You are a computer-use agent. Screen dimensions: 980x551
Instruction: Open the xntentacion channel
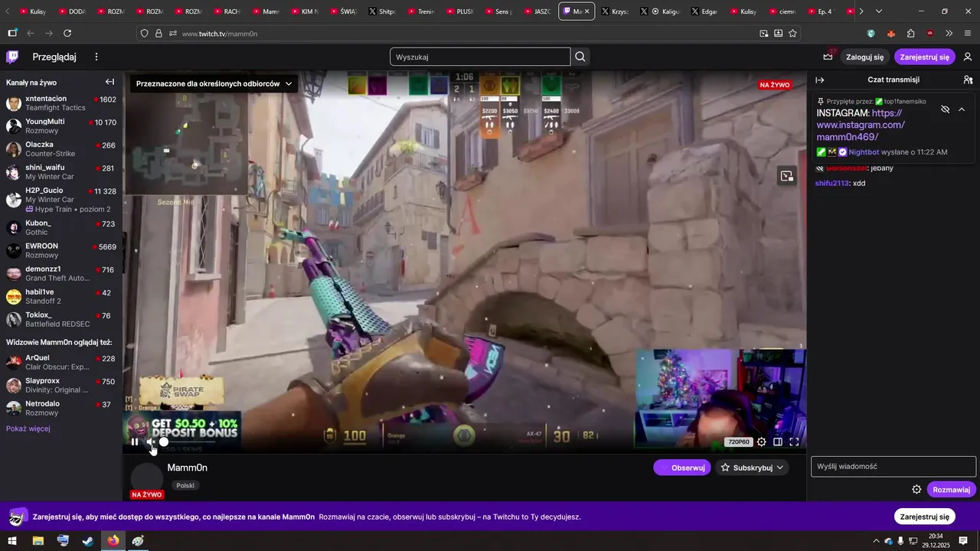coord(61,103)
